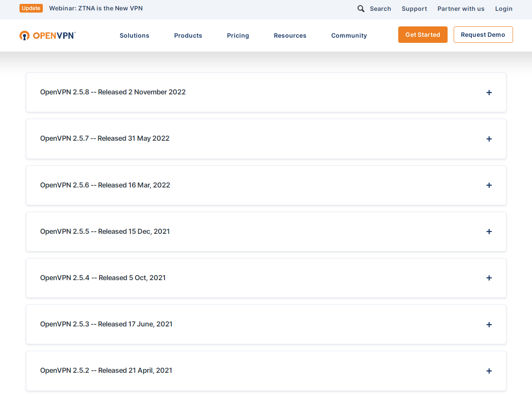Select title 'OpenVPN 2.5.3 -- Released 17 June, 2021'
532x394 pixels.
click(106, 324)
